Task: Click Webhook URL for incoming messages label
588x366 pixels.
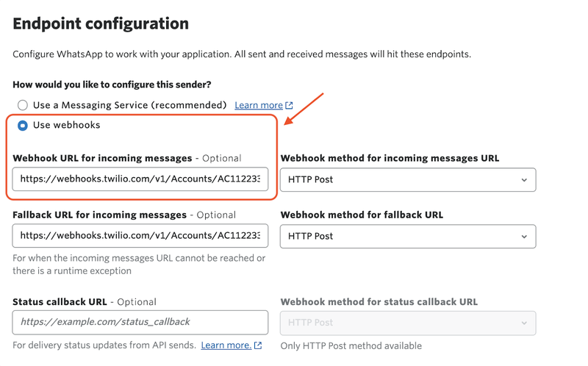Action: tap(102, 158)
